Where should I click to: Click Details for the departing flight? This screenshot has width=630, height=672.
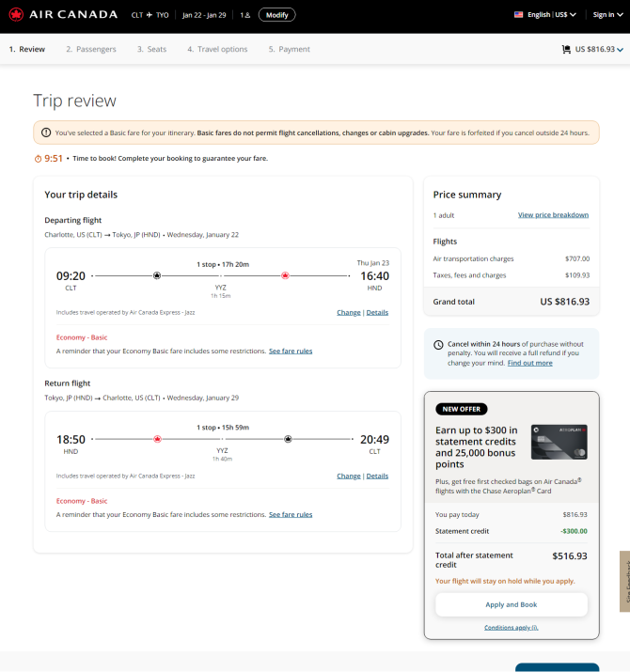click(377, 312)
